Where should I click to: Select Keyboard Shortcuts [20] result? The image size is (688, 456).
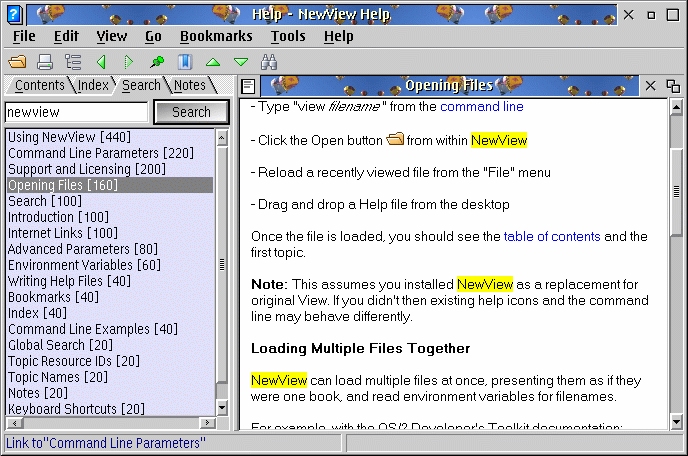110,409
